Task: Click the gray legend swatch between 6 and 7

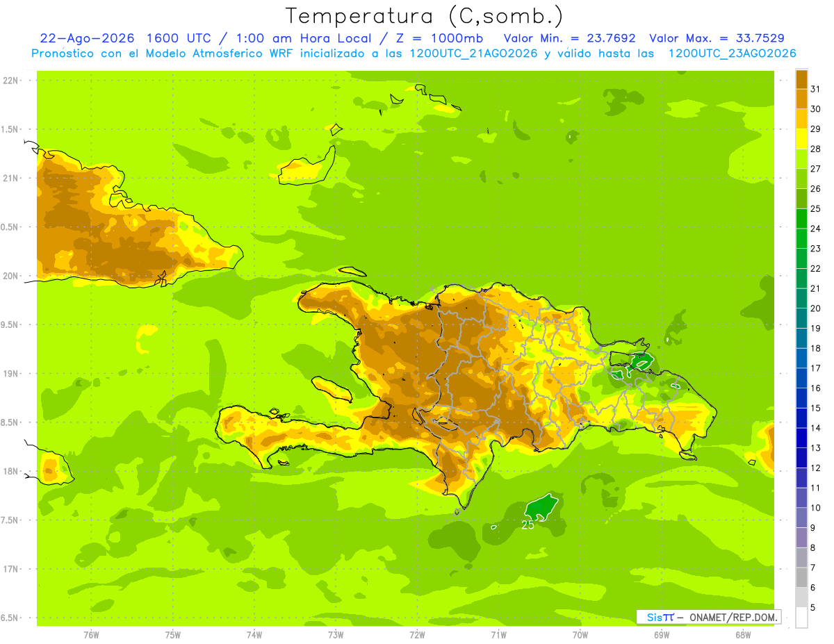Action: (x=801, y=578)
